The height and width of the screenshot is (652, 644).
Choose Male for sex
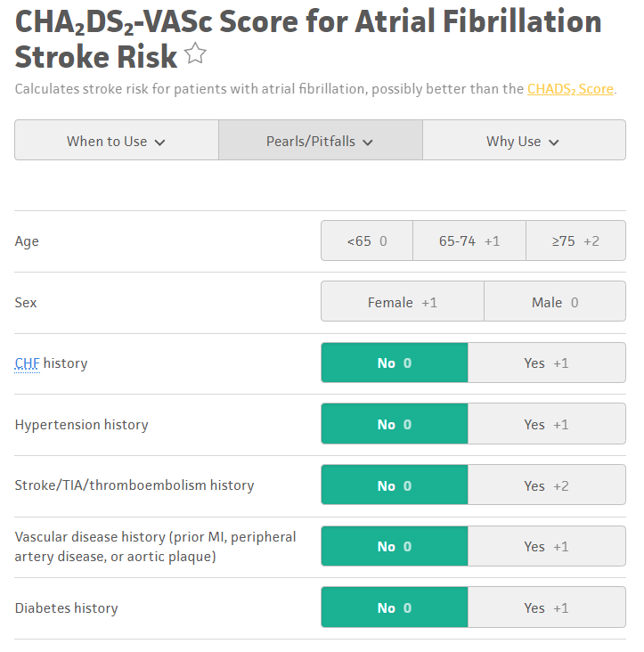pyautogui.click(x=555, y=303)
